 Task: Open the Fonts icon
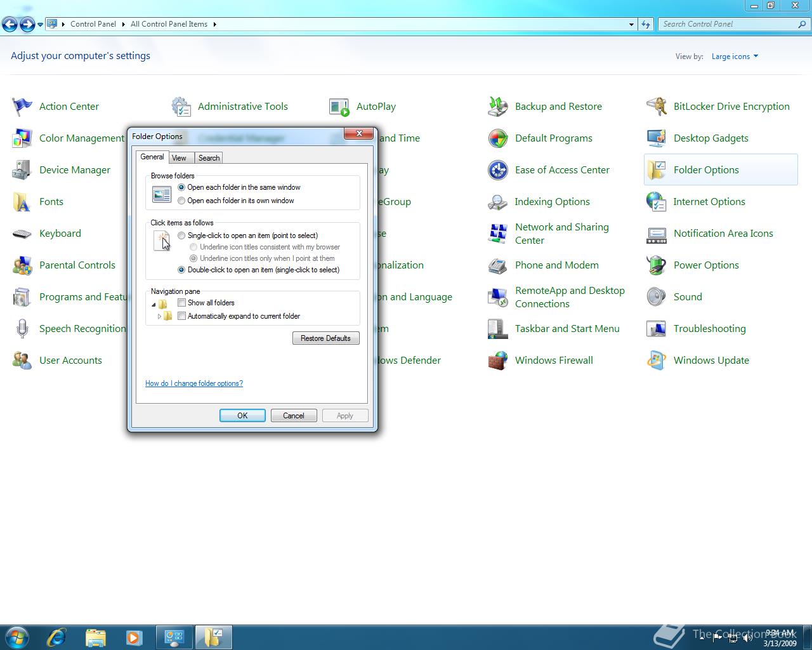[x=22, y=202]
